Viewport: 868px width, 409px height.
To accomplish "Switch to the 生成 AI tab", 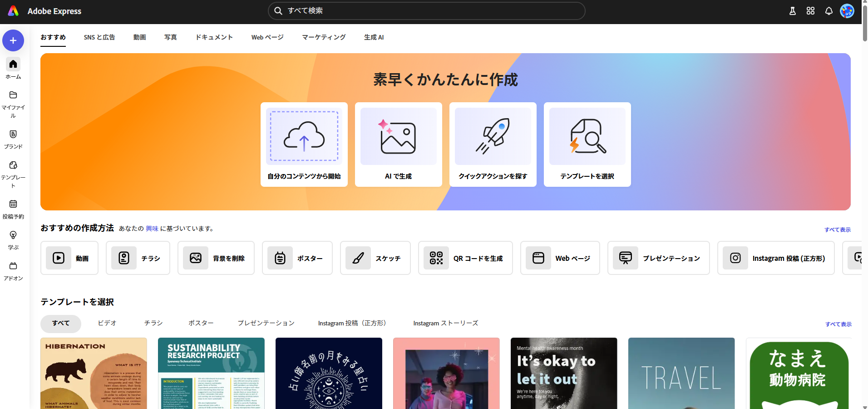I will [x=374, y=37].
